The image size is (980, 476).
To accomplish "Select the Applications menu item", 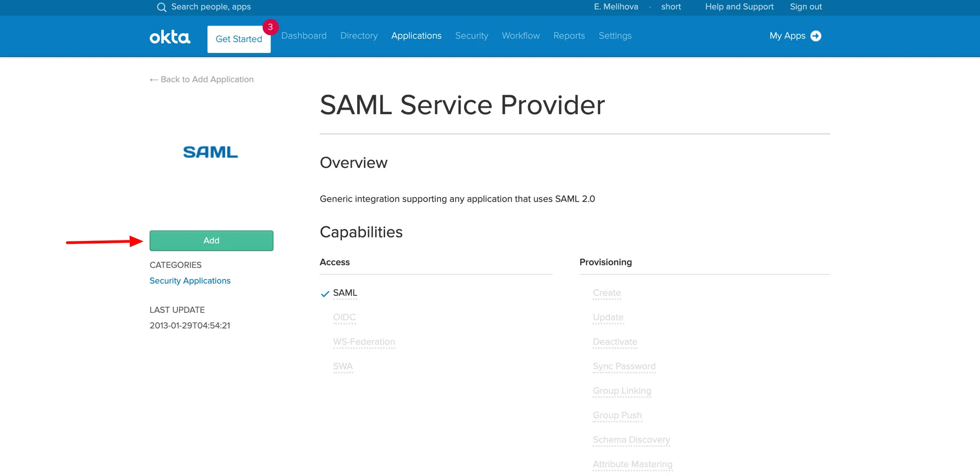I will 416,36.
